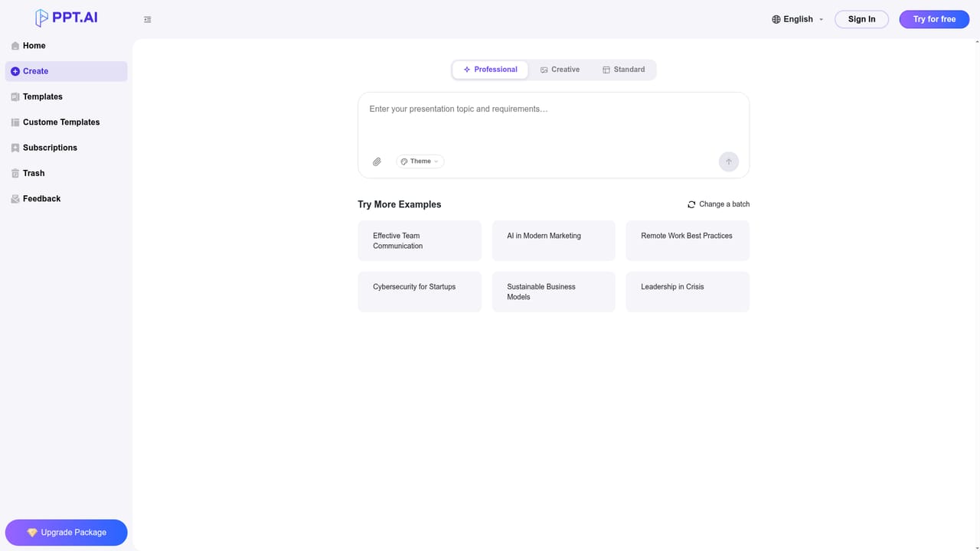Click the Trash bin icon
This screenshot has height=551, width=980.
15,174
